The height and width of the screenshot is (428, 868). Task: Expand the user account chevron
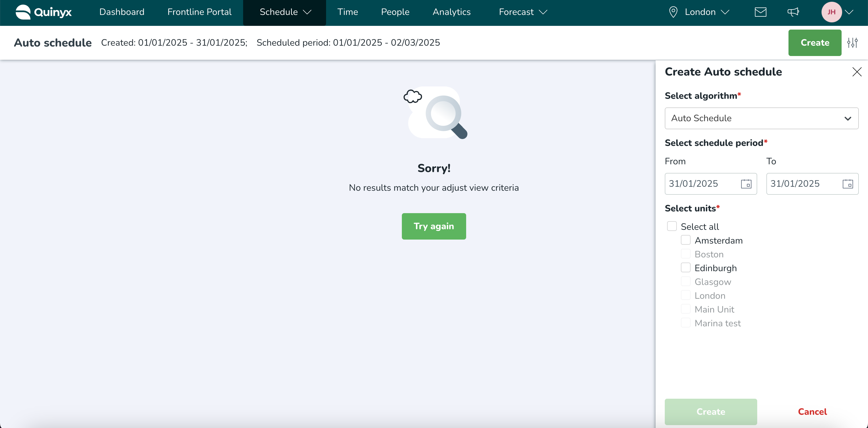pos(849,12)
